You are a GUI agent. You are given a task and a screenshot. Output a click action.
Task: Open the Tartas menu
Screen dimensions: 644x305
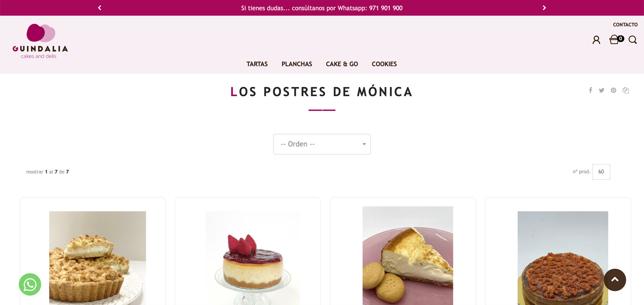pyautogui.click(x=257, y=64)
